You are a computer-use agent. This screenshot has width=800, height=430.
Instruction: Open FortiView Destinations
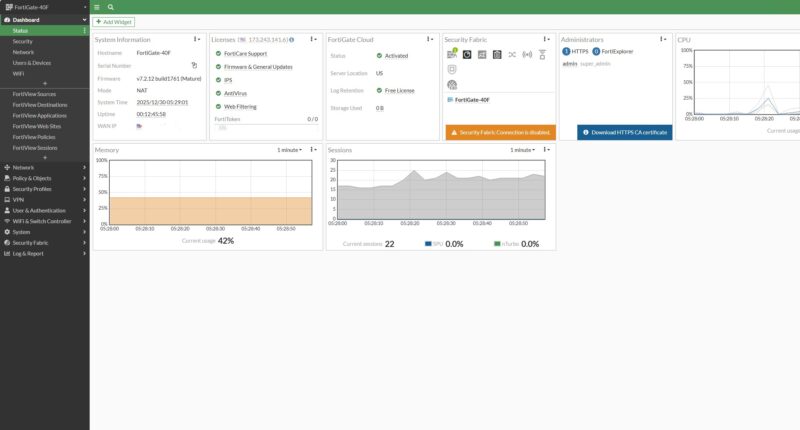(x=44, y=105)
